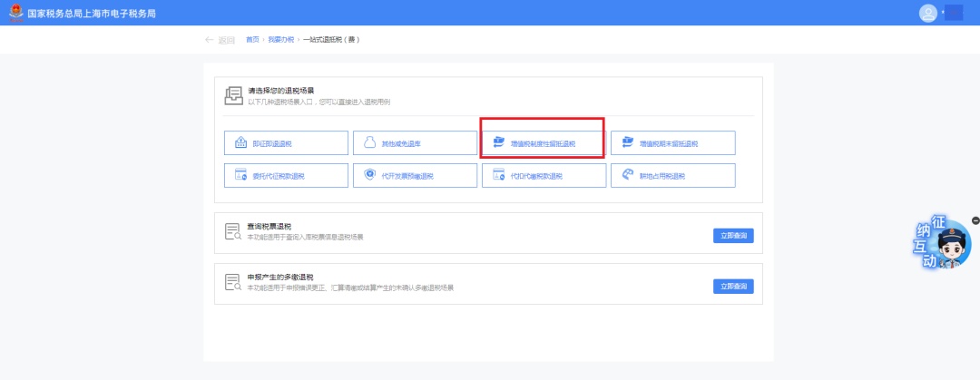Click the 查询税票退税 document search icon
This screenshot has width=980, height=380.
[x=233, y=233]
